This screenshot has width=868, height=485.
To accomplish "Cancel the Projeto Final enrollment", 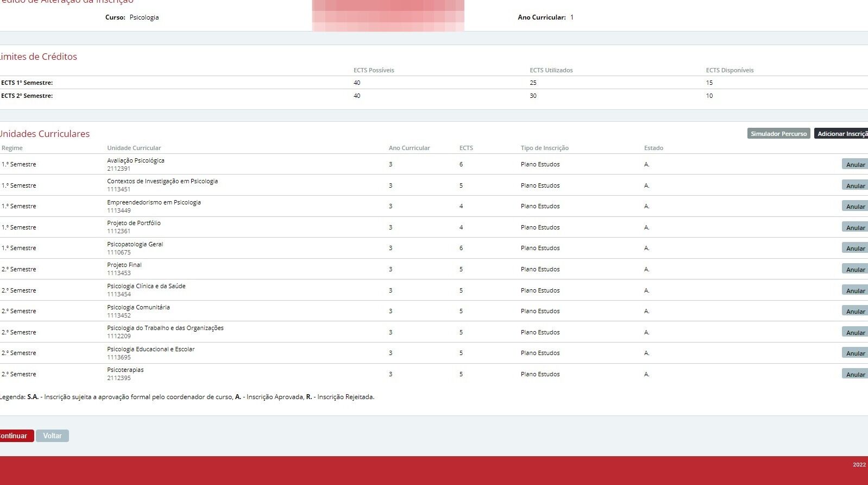I will coord(855,269).
